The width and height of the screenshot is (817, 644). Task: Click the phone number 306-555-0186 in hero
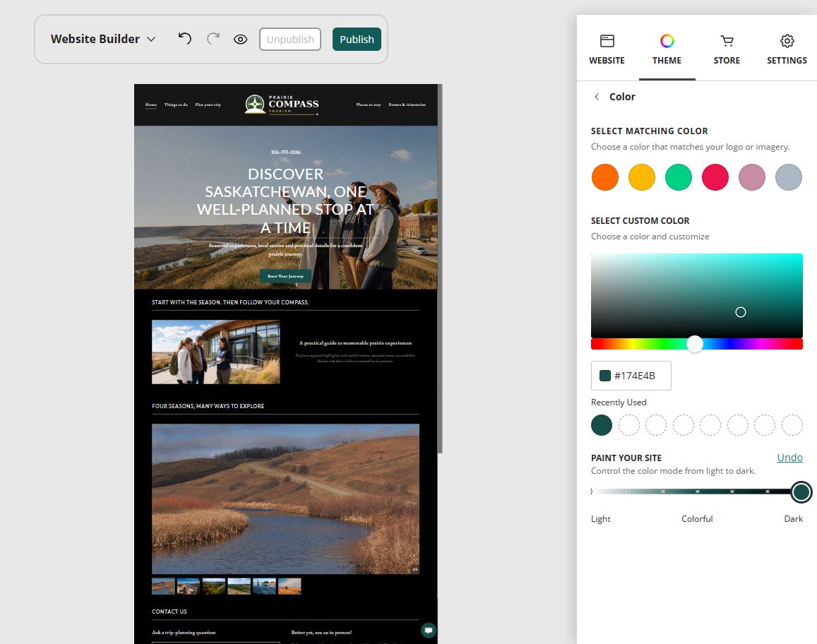(x=285, y=152)
